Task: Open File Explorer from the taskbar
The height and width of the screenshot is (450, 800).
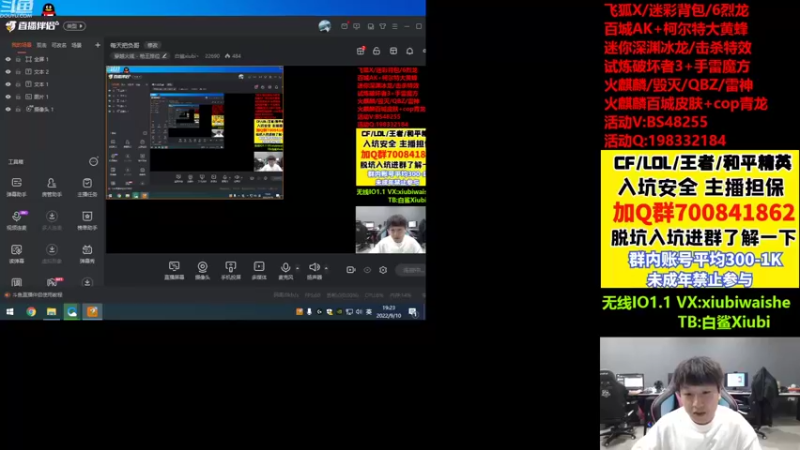Action: coord(52,312)
